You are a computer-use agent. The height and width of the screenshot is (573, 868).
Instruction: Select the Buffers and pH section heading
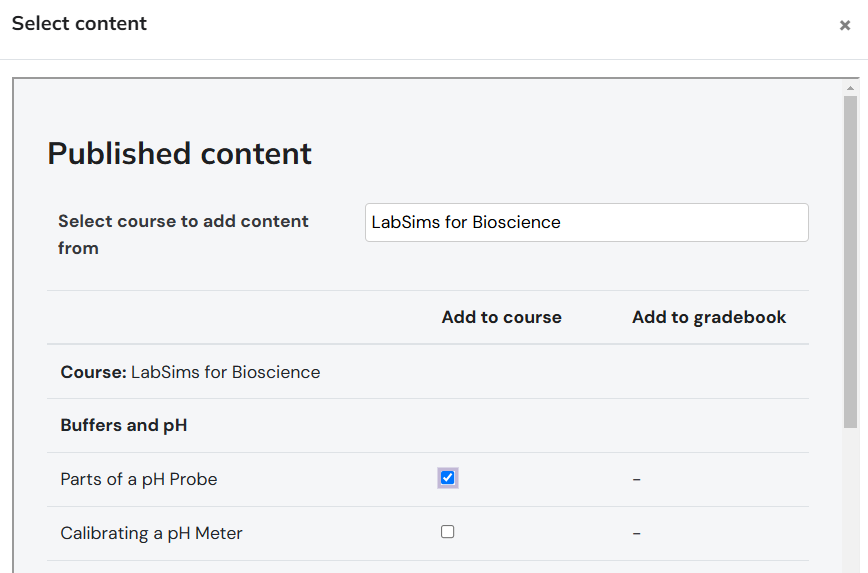click(x=124, y=425)
